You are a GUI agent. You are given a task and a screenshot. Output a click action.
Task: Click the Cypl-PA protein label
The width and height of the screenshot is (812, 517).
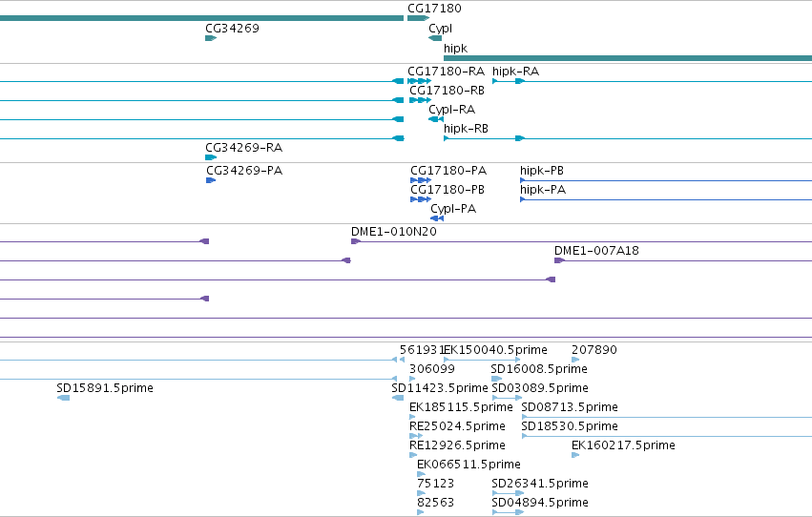[x=453, y=209]
